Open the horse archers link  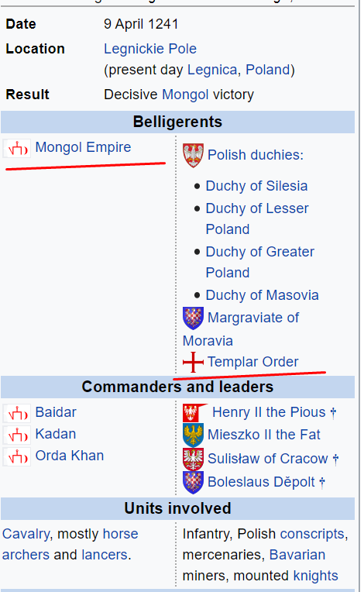(70, 545)
